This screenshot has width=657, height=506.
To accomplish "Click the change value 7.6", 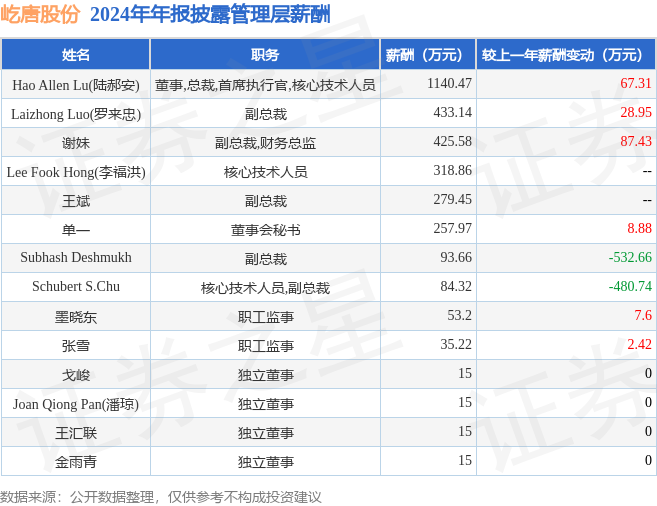I will click(643, 315).
